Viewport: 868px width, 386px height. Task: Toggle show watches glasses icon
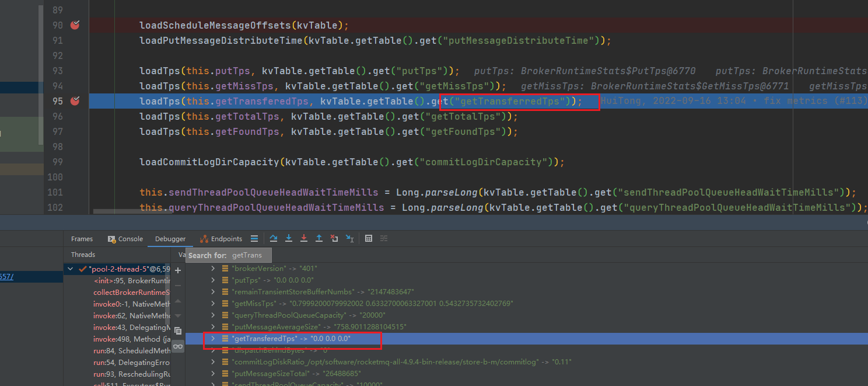point(178,346)
